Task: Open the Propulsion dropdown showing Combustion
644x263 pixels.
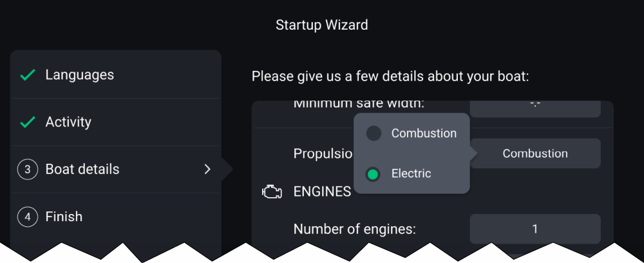Action: [x=535, y=153]
